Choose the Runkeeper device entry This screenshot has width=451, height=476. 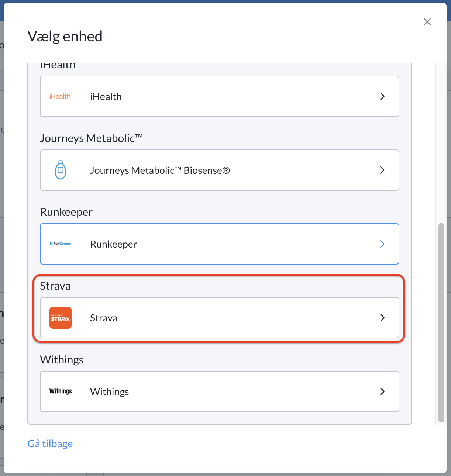click(220, 244)
